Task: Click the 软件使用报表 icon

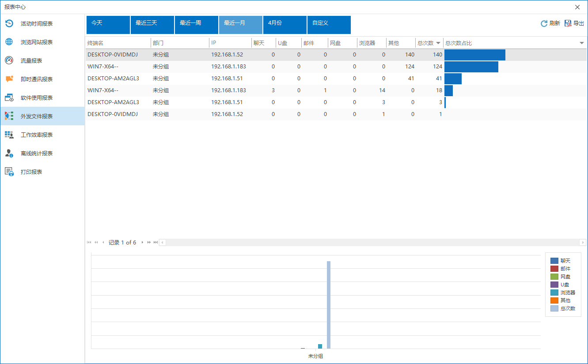Action: tap(9, 98)
